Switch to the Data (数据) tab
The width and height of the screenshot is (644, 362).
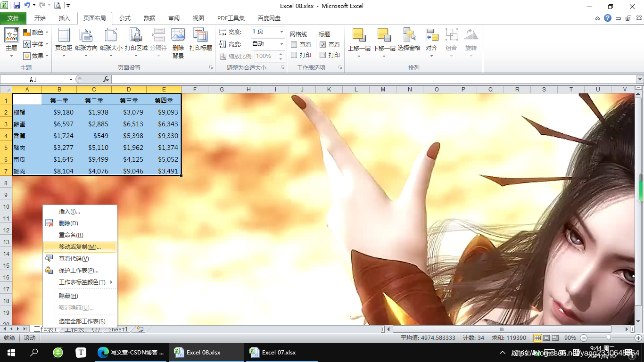149,18
